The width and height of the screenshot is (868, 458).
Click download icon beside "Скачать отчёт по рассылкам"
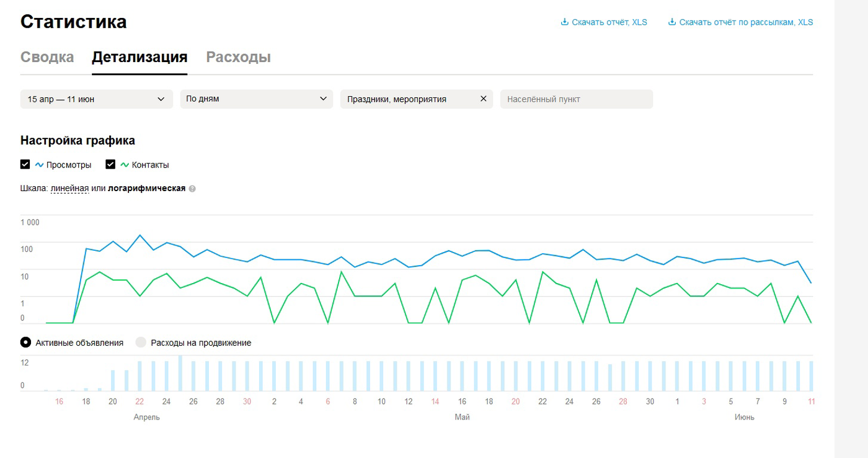click(x=671, y=22)
